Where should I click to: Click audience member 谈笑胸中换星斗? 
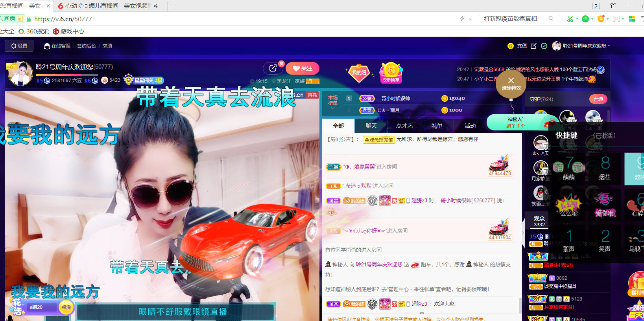(560, 286)
